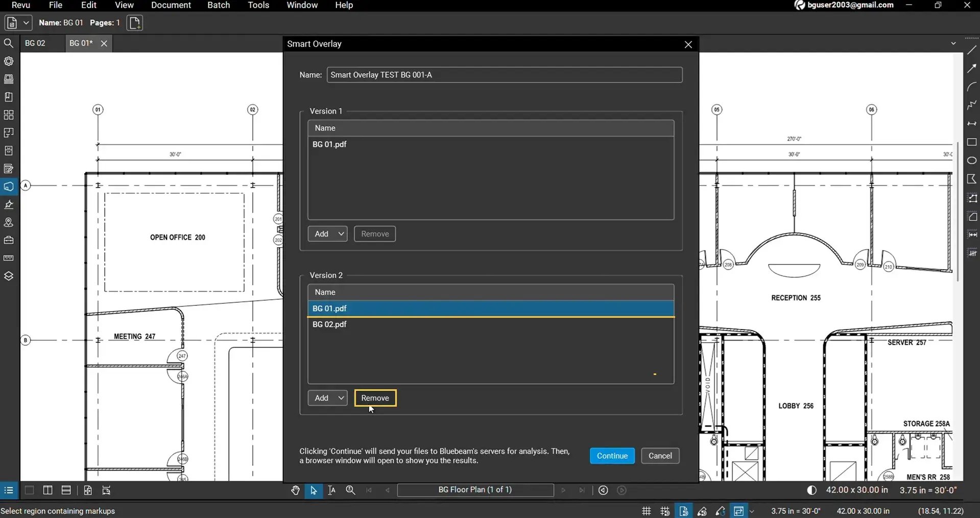Open the Tools menu
This screenshot has width=980, height=518.
258,5
